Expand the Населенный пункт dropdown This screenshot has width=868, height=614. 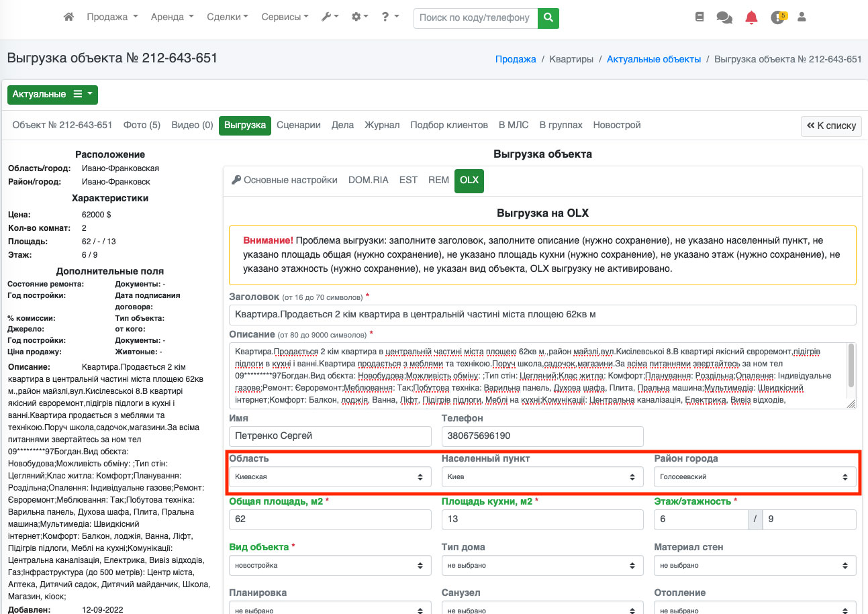pos(542,477)
